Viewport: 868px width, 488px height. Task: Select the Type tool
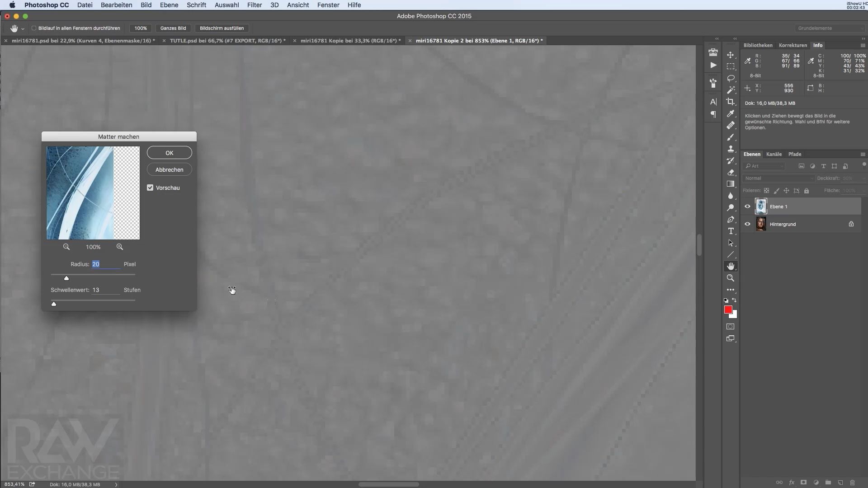click(x=730, y=231)
